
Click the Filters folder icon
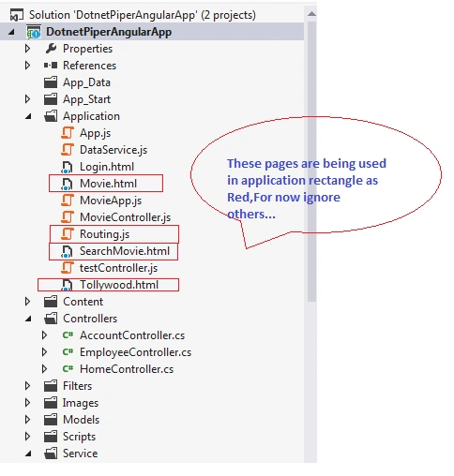coord(51,386)
